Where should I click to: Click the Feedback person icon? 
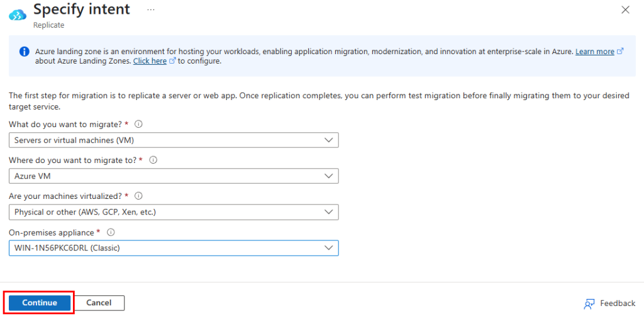click(589, 303)
